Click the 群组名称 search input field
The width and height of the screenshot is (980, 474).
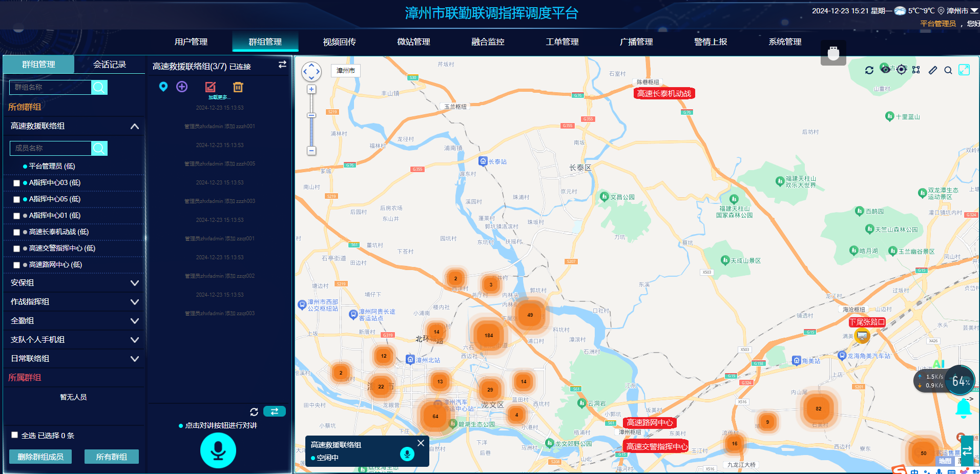50,87
